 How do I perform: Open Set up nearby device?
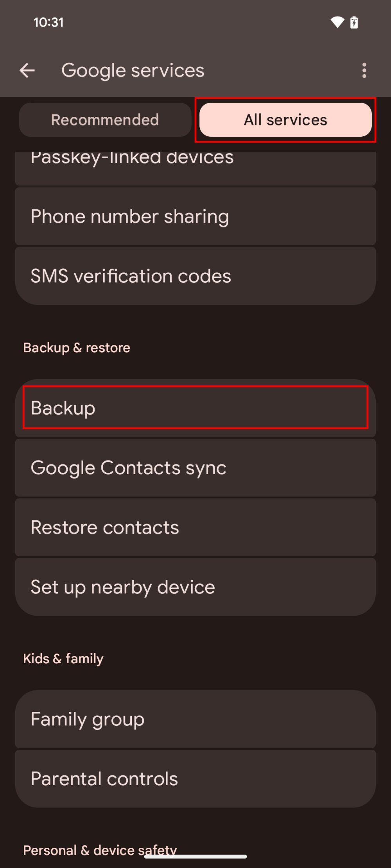coord(195,586)
